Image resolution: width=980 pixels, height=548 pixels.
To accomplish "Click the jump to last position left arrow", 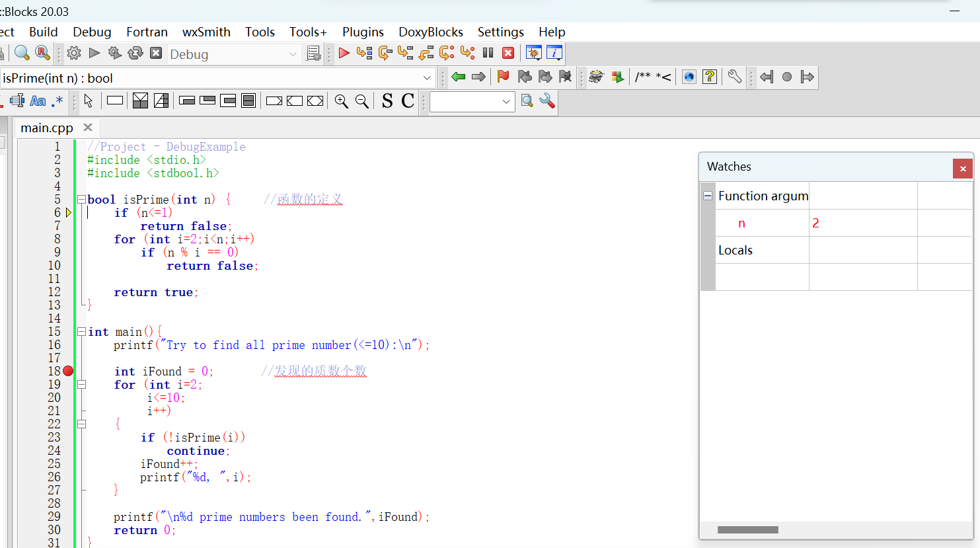I will click(767, 77).
